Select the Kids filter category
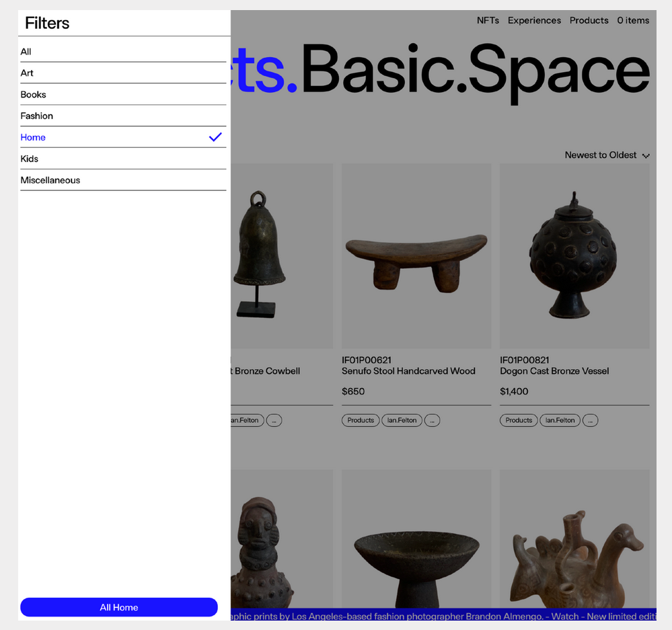The width and height of the screenshot is (672, 630). [x=123, y=159]
